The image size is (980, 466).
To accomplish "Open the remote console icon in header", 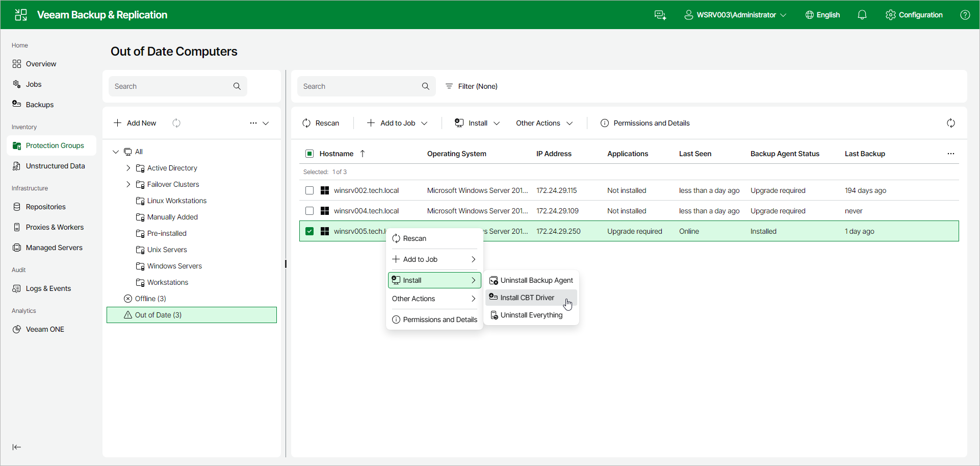I will (660, 15).
